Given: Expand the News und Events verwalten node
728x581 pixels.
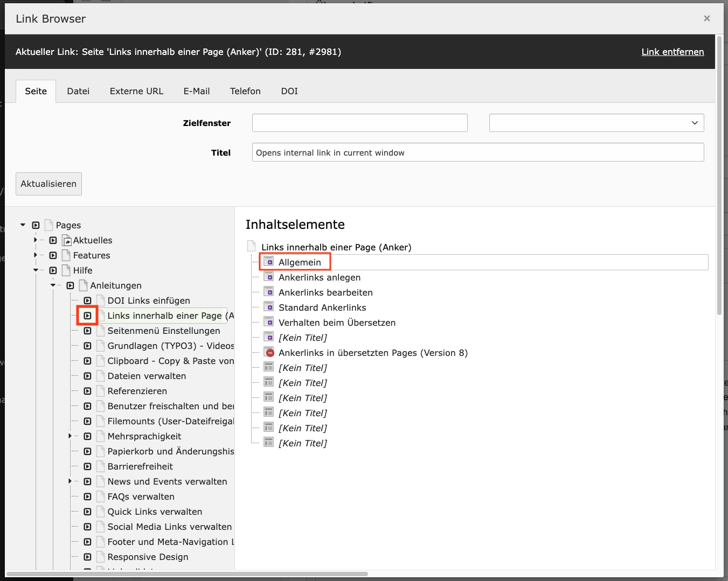Looking at the screenshot, I should pos(70,481).
